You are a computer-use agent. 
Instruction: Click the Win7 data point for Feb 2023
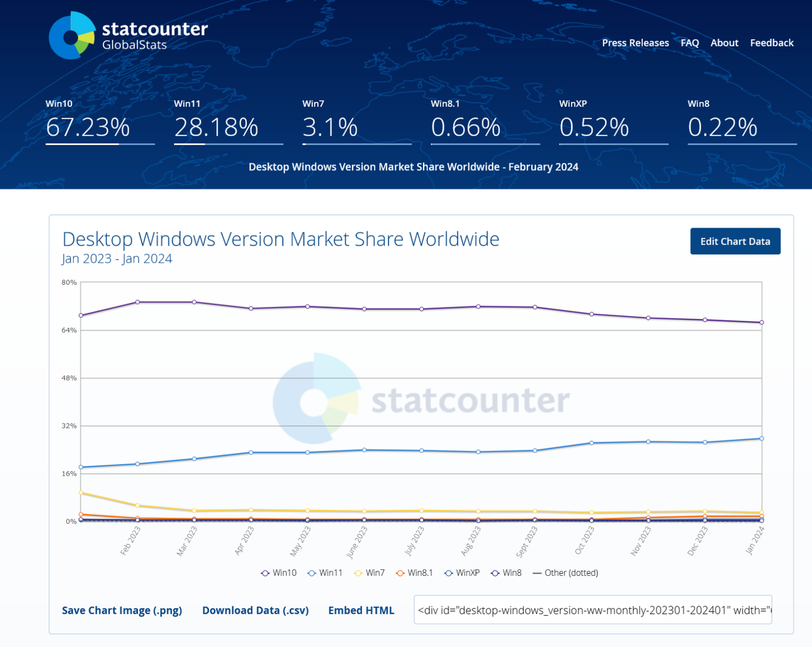click(x=137, y=506)
